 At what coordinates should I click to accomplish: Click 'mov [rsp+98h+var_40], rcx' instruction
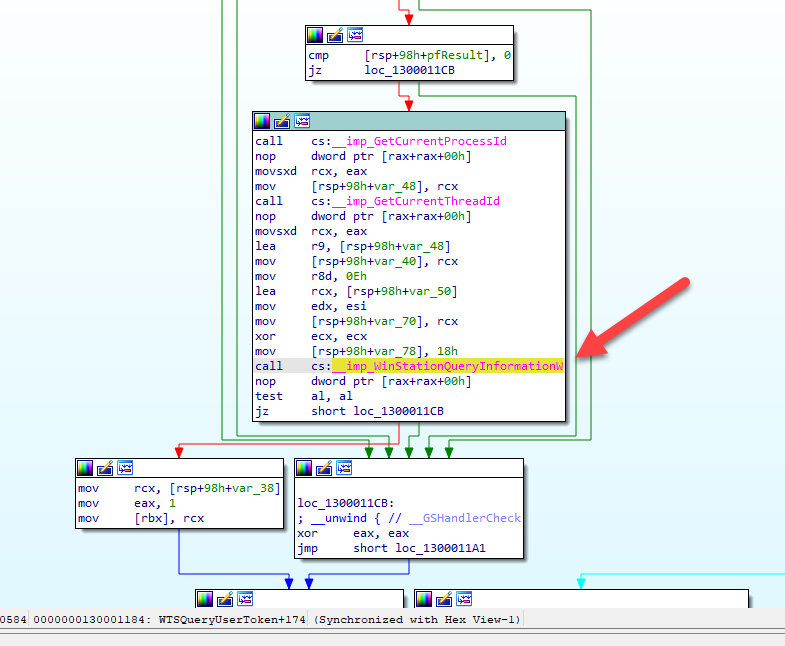[356, 261]
